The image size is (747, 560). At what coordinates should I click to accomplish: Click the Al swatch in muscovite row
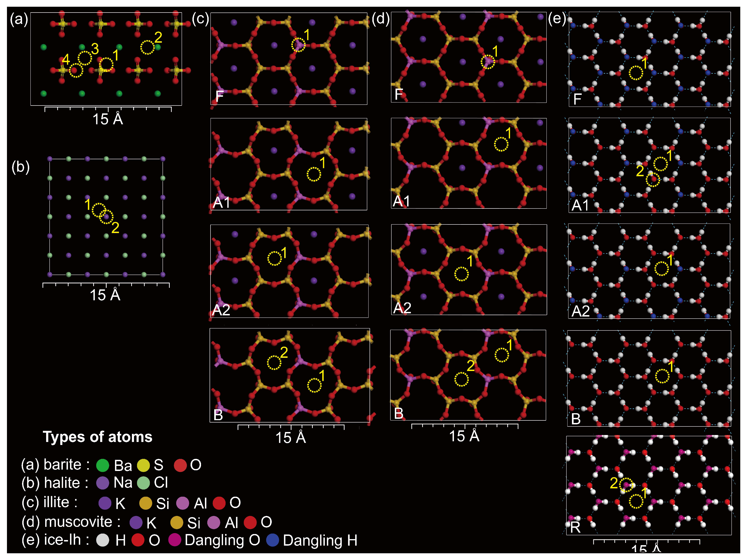214,522
